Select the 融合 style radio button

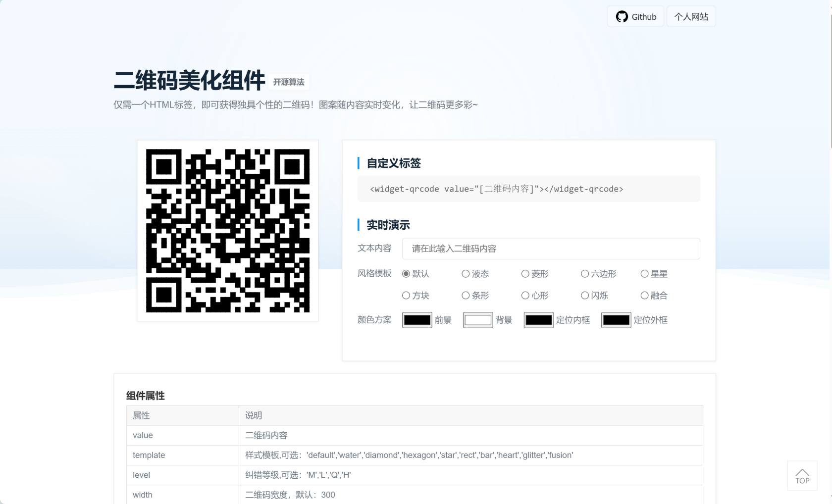pos(644,296)
